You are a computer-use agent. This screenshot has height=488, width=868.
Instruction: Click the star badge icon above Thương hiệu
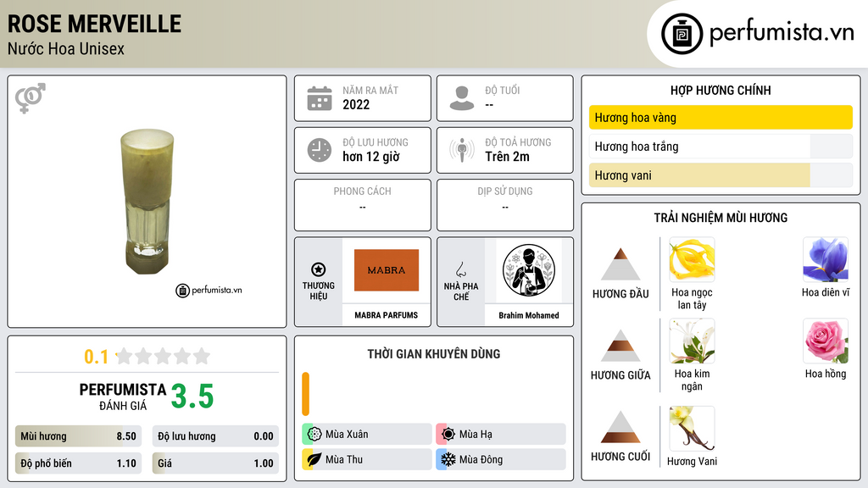click(x=319, y=269)
